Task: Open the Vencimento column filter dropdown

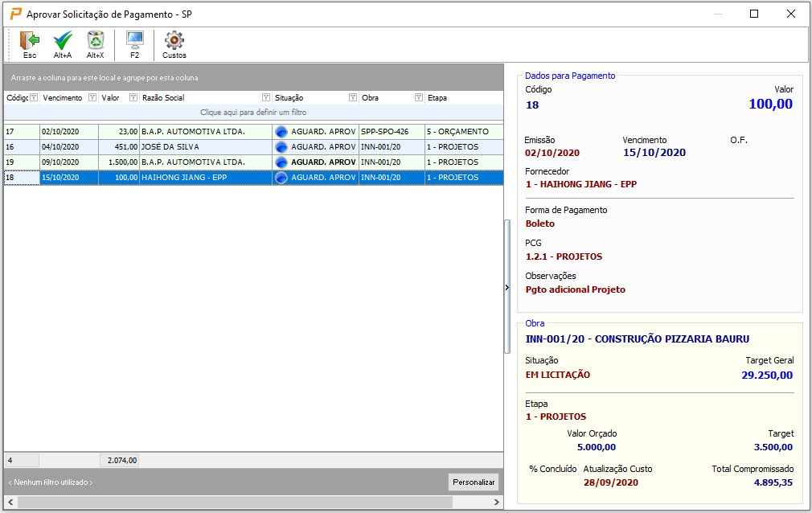Action: click(x=92, y=97)
